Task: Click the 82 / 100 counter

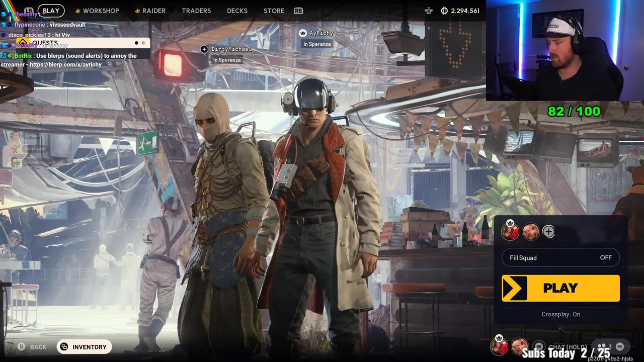Action: click(574, 111)
